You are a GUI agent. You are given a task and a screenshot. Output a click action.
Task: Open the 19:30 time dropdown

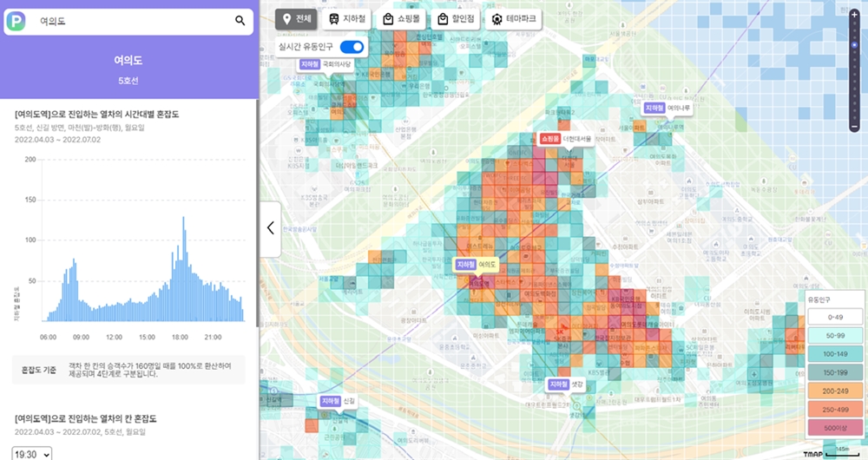coord(33,452)
